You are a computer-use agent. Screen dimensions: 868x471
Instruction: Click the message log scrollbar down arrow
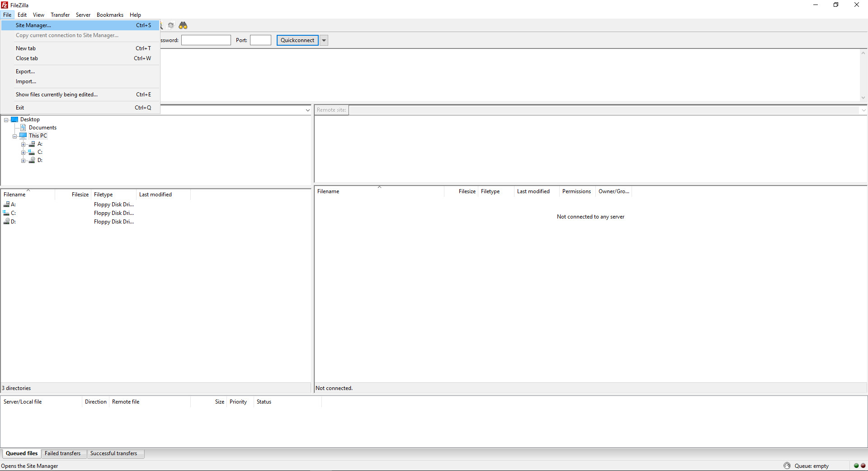(x=863, y=98)
